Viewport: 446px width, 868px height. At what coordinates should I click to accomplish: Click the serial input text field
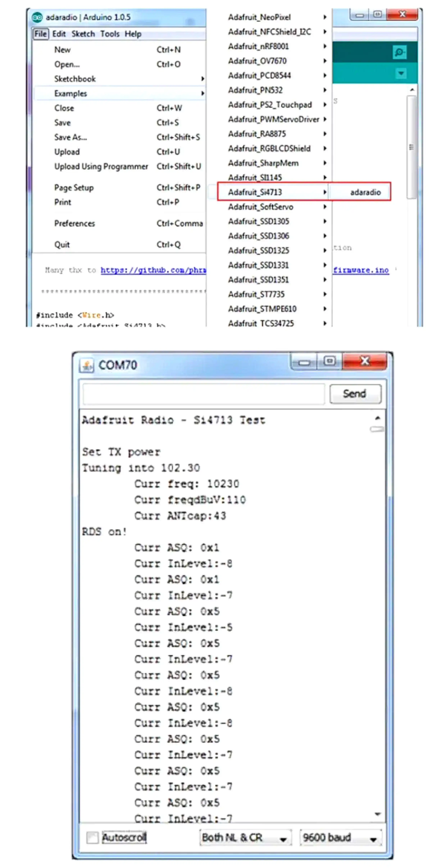[203, 394]
